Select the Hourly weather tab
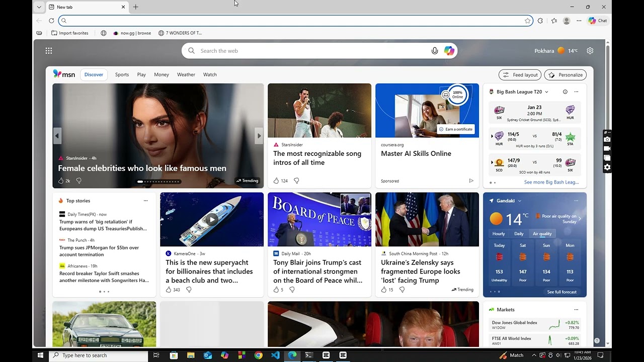 coord(499,234)
